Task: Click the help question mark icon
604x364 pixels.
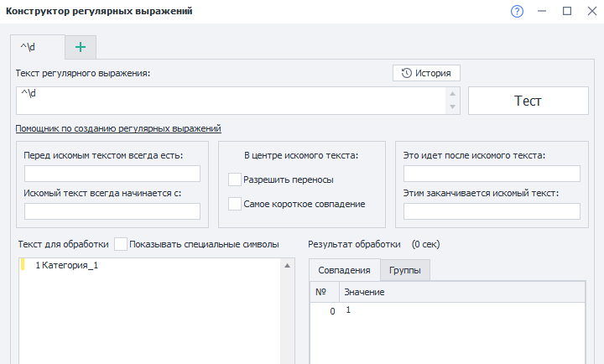Action: tap(517, 11)
